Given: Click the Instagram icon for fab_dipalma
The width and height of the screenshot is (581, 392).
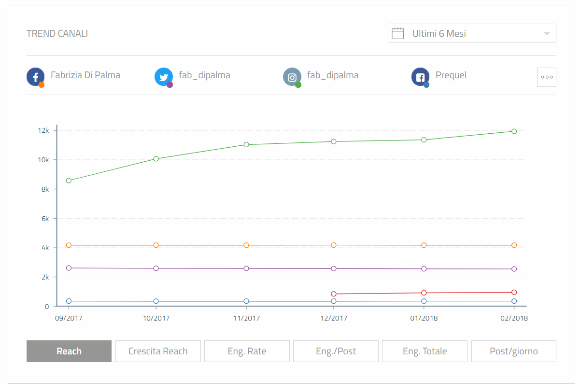Looking at the screenshot, I should [292, 77].
